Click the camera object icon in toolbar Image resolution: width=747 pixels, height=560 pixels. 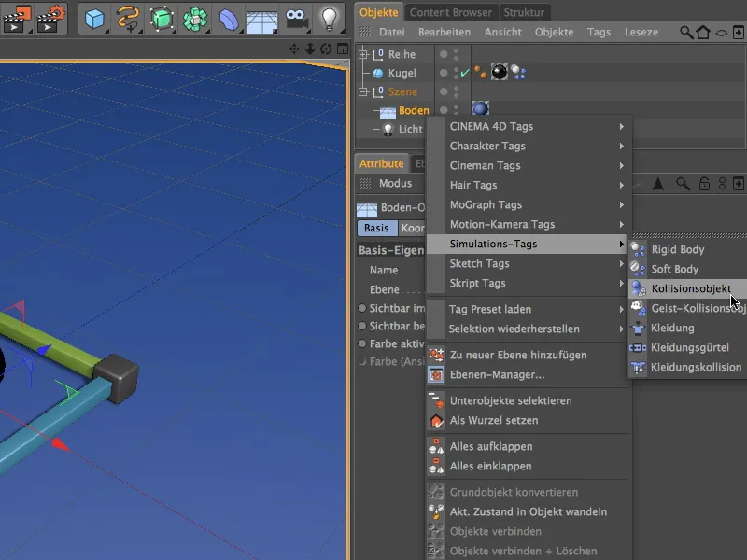pyautogui.click(x=296, y=19)
